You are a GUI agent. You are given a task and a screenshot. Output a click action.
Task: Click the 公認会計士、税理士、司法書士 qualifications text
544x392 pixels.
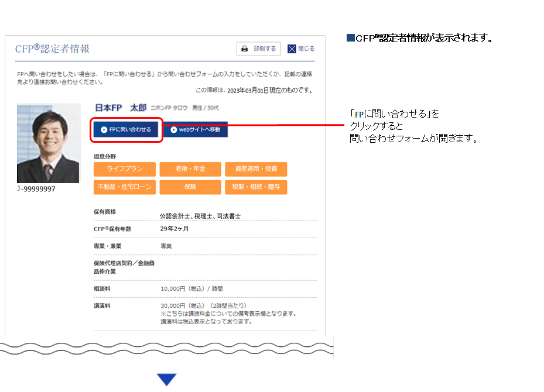point(200,216)
